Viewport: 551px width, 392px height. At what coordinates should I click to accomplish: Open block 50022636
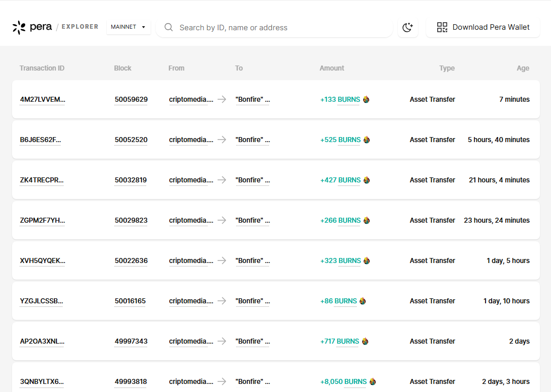click(131, 261)
